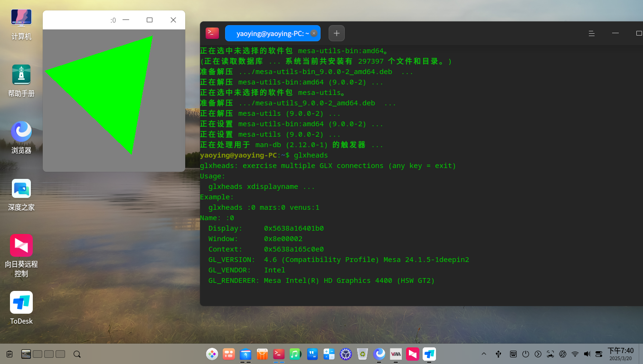Select the yaoying@yaoying-PC terminal tab
This screenshot has width=643, height=364.
tap(272, 33)
